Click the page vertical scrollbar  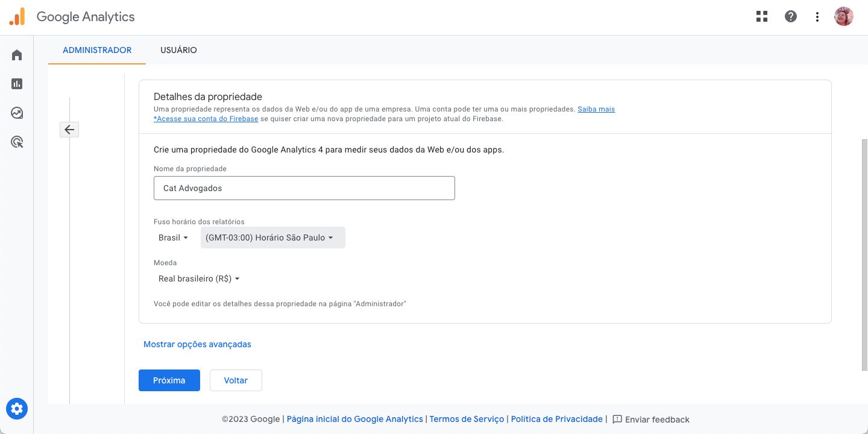tap(864, 254)
